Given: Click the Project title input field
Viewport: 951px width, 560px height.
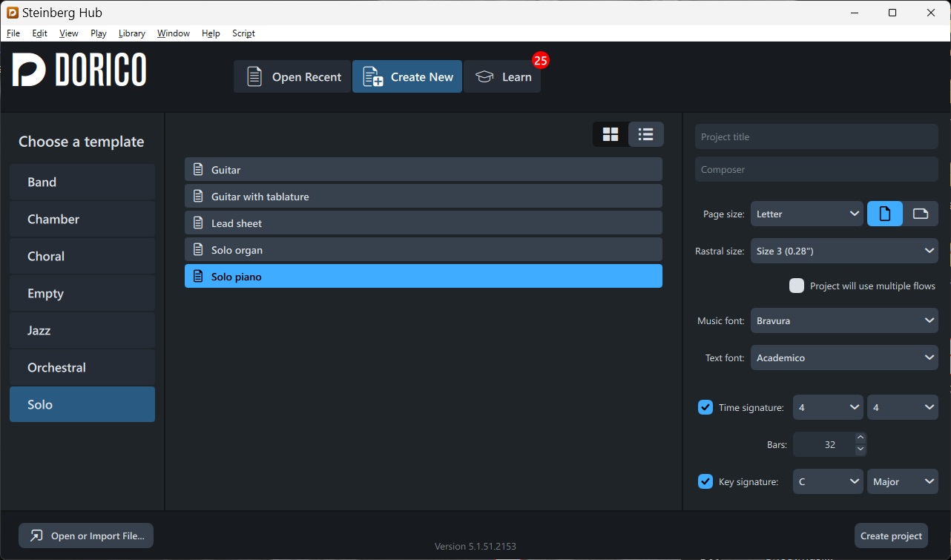Looking at the screenshot, I should [817, 136].
